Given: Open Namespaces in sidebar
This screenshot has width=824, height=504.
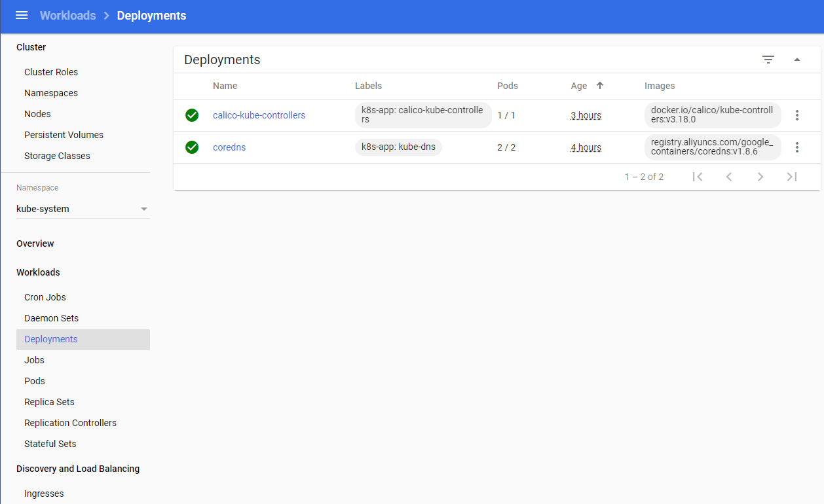Looking at the screenshot, I should pos(51,93).
